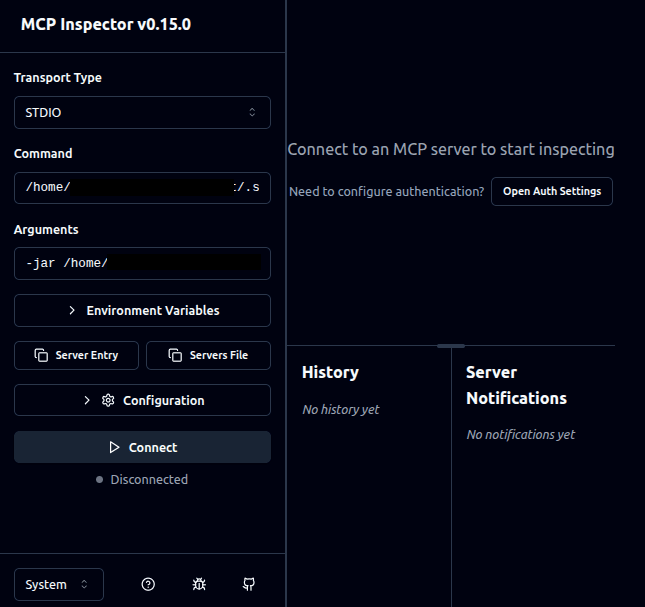645x607 pixels.
Task: Click the Open Auth Settings button
Action: (x=551, y=191)
